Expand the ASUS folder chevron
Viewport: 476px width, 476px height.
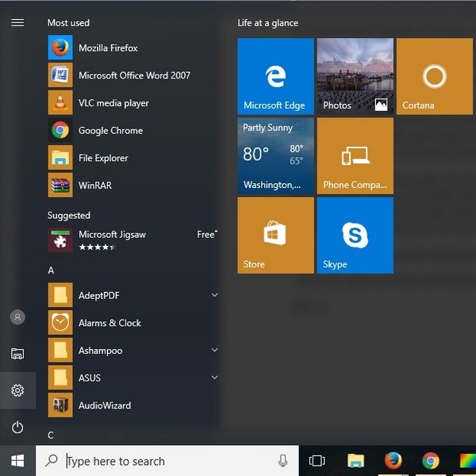point(215,378)
